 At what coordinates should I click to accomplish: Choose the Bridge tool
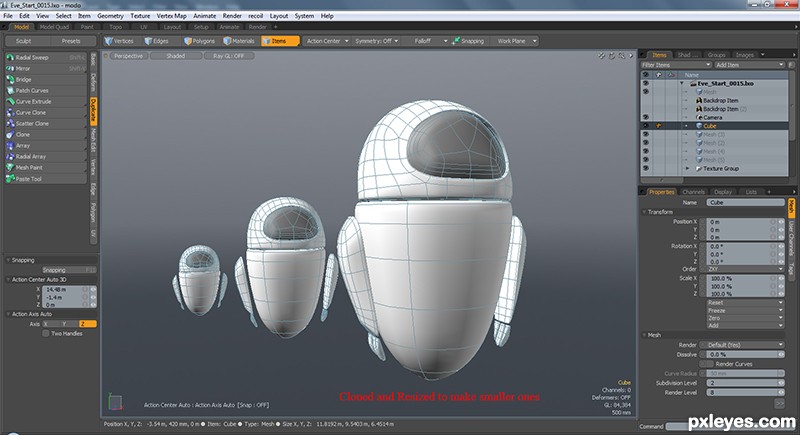[45, 80]
